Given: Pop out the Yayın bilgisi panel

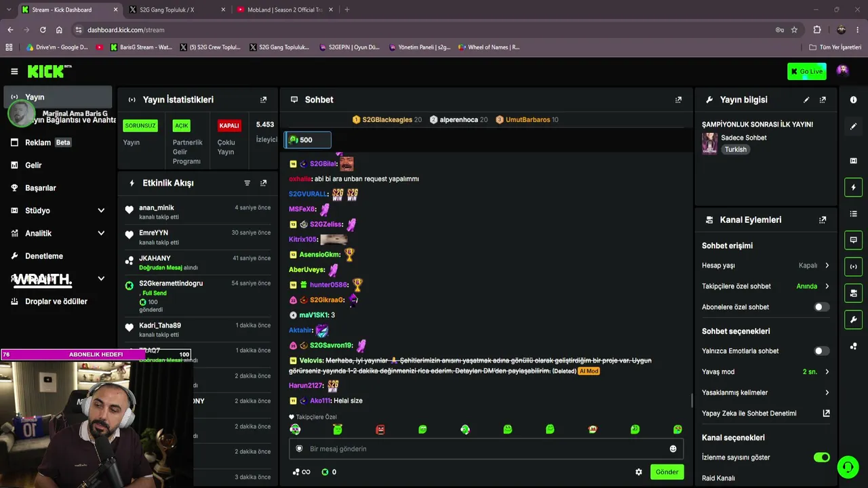Looking at the screenshot, I should pos(823,100).
